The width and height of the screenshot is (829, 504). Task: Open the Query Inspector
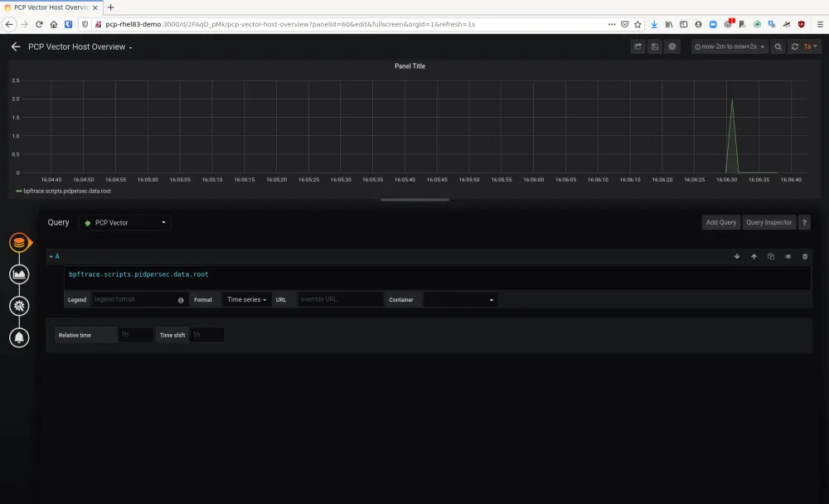[768, 222]
